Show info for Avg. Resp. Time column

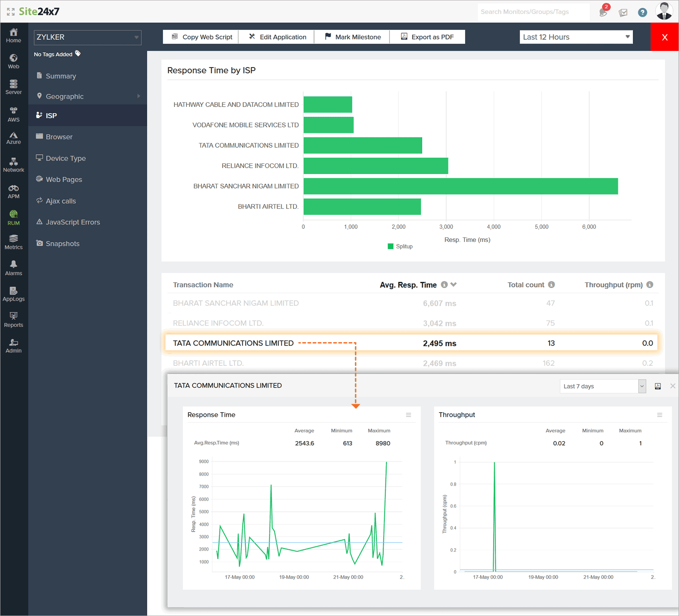[444, 284]
